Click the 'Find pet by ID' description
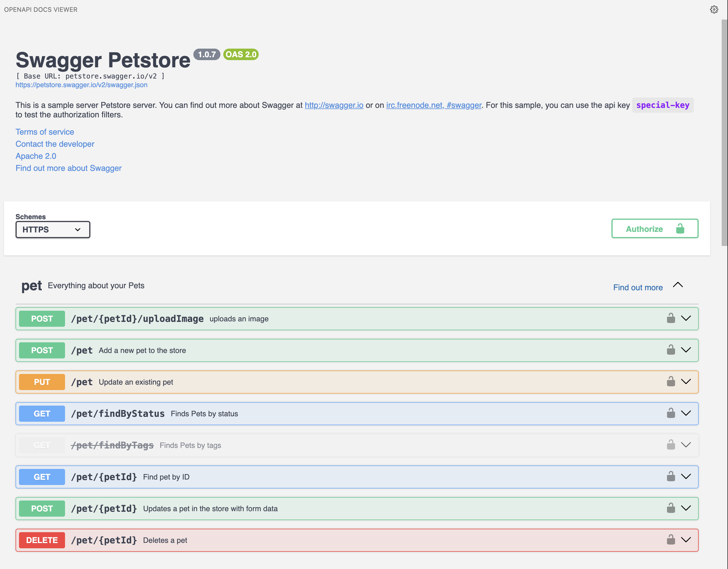The width and height of the screenshot is (728, 569). click(166, 477)
